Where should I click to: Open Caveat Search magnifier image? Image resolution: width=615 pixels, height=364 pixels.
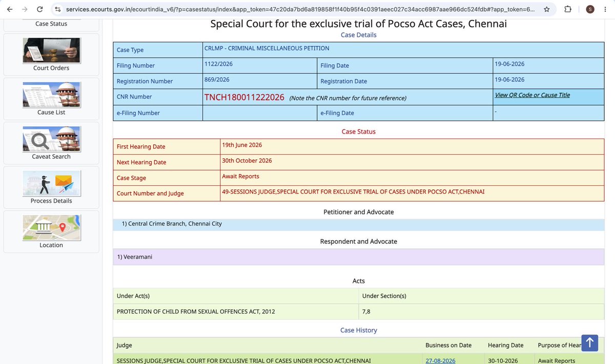pos(51,139)
